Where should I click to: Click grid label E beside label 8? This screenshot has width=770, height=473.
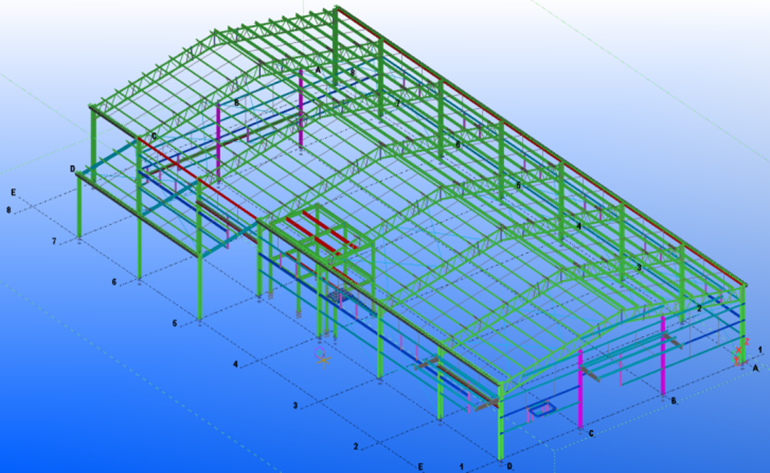coord(13,193)
